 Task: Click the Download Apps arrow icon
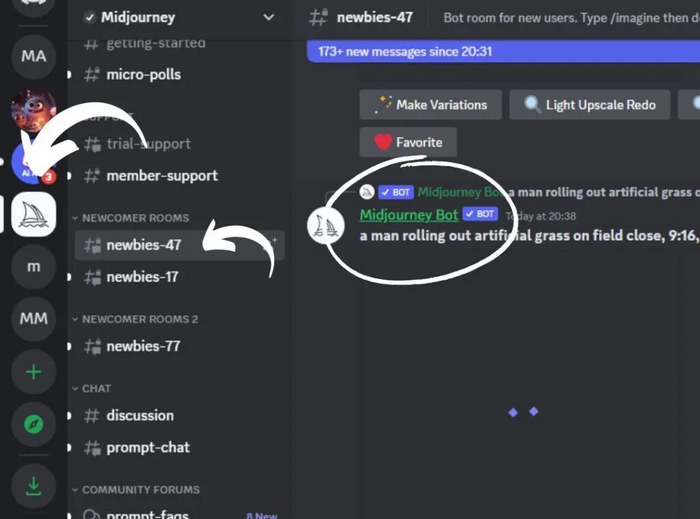tap(33, 486)
